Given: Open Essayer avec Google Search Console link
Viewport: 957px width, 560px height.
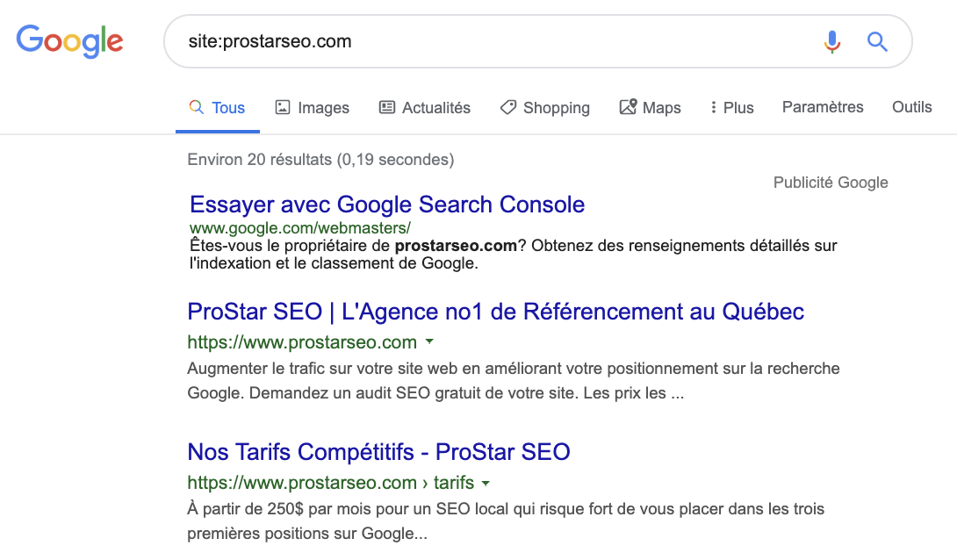Looking at the screenshot, I should (x=387, y=205).
